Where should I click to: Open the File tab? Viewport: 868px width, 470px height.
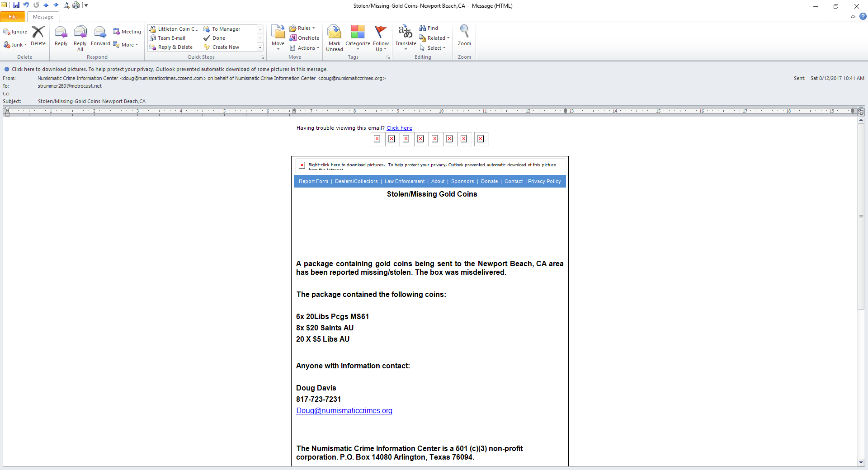pyautogui.click(x=13, y=17)
